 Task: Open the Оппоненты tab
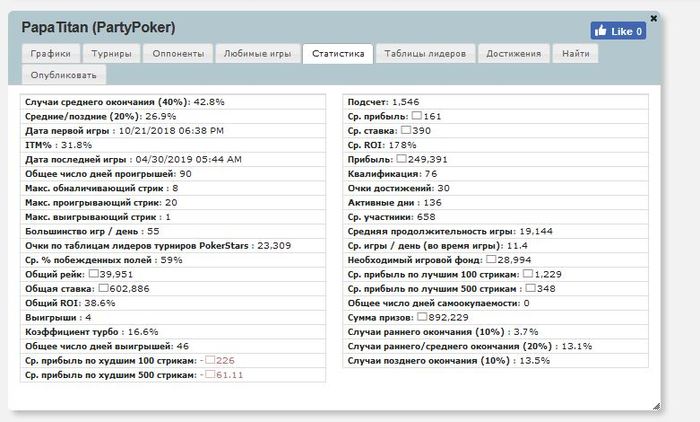[x=178, y=54]
